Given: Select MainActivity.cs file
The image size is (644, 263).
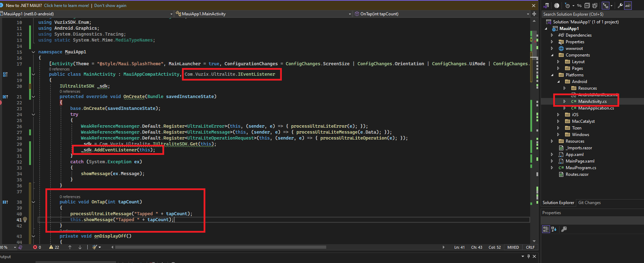Looking at the screenshot, I should pos(592,102).
